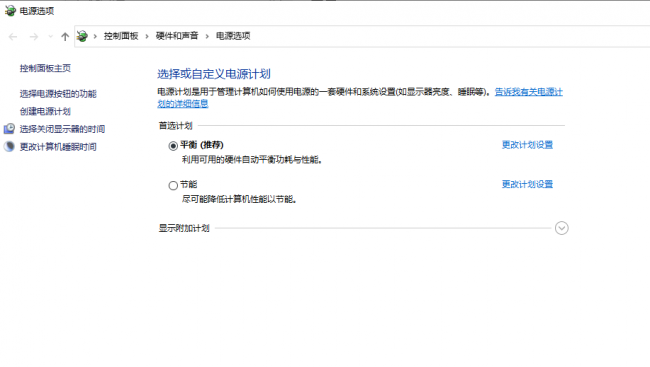Image resolution: width=650 pixels, height=367 pixels.
Task: Open 创建电源计划 link
Action: click(45, 111)
